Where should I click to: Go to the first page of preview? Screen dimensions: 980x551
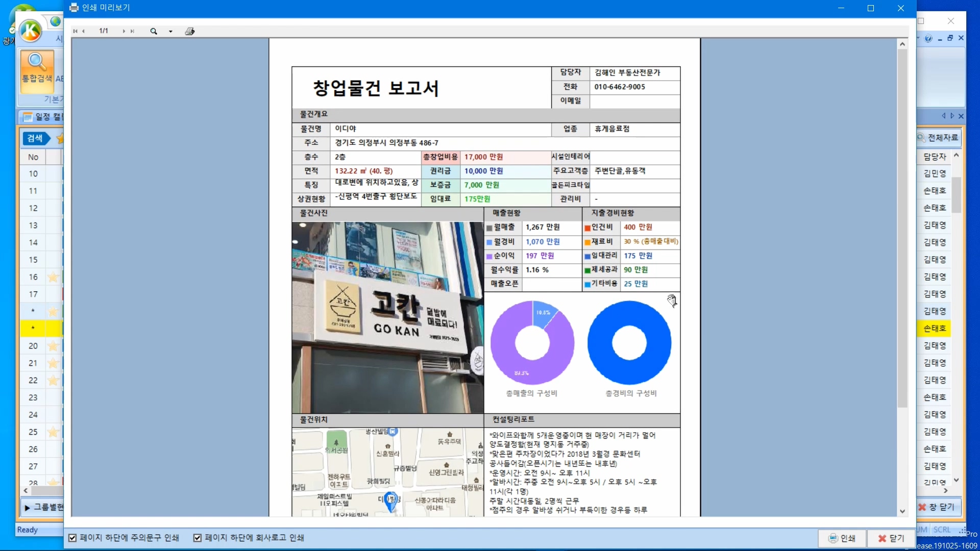[75, 31]
